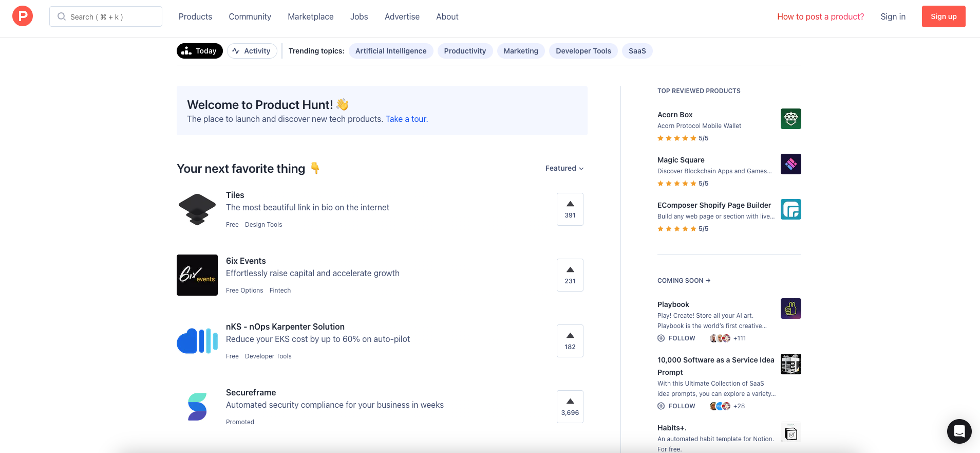Screen dimensions: 980x453
Task: Open the 6ix Events product title
Action: tap(246, 261)
